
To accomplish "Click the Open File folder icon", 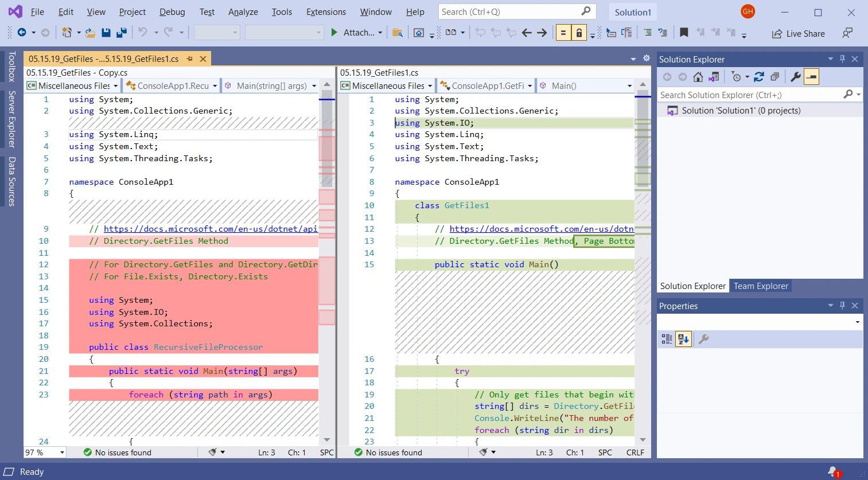I will point(90,33).
